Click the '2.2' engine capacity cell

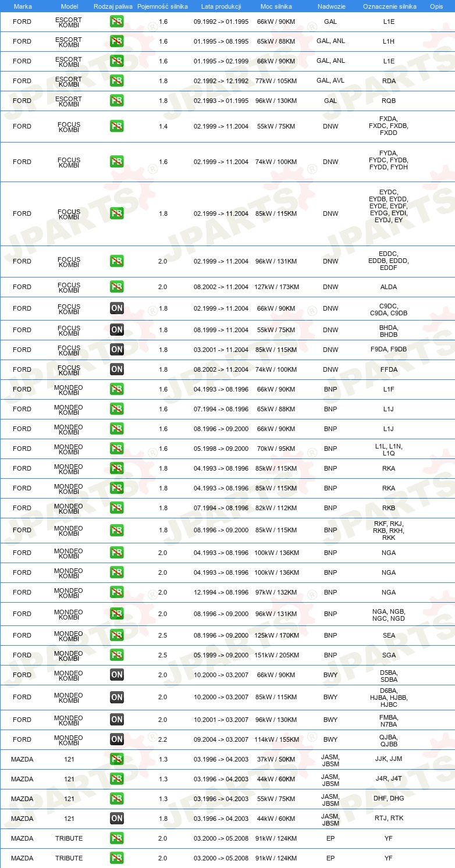[x=163, y=739]
